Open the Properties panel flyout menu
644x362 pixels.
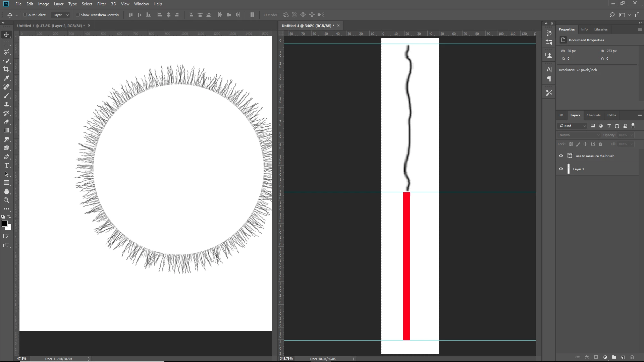coord(640,29)
